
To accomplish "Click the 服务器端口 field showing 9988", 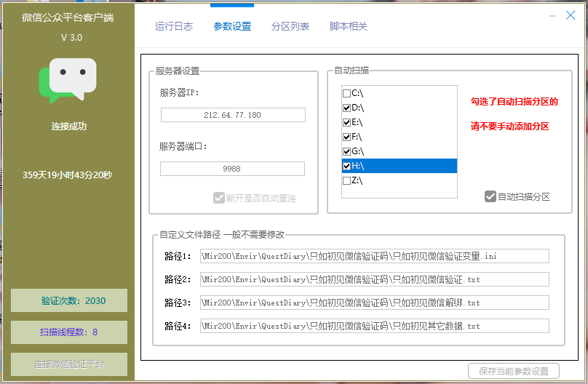I will (232, 169).
